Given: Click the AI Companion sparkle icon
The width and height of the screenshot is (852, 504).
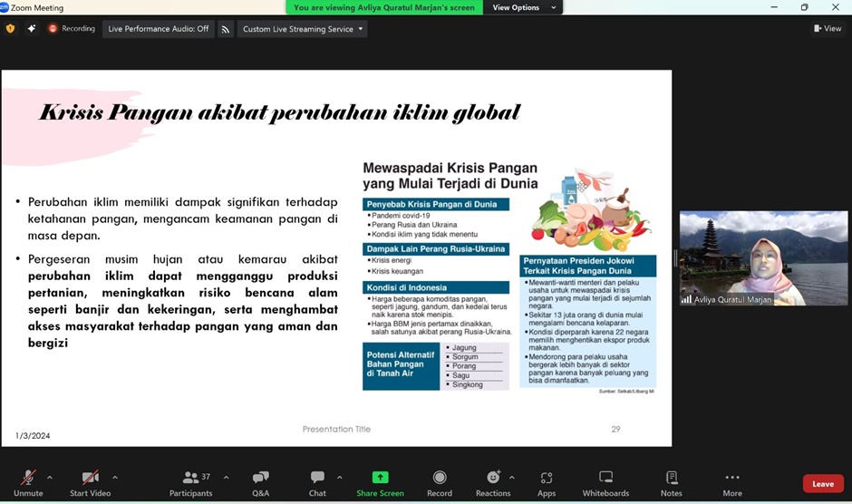Looking at the screenshot, I should 32,29.
